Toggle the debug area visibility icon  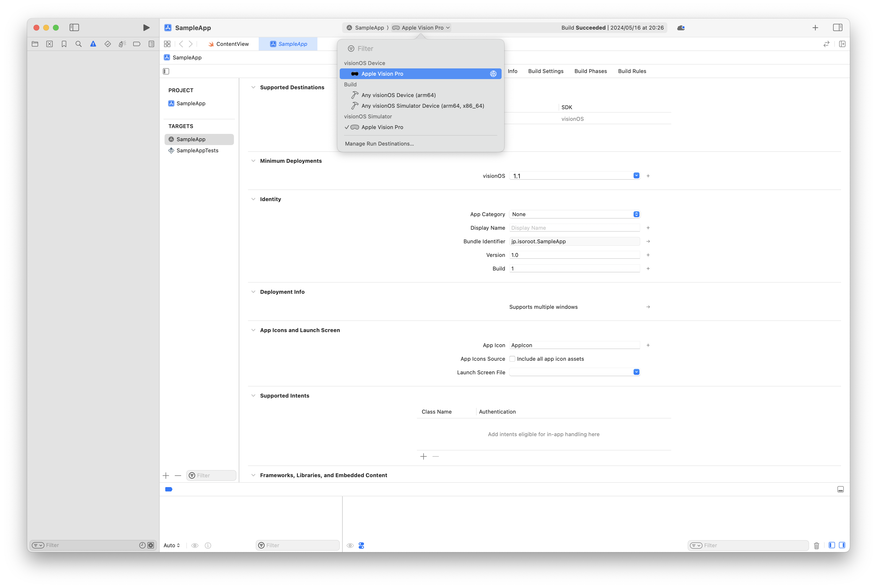click(x=841, y=489)
